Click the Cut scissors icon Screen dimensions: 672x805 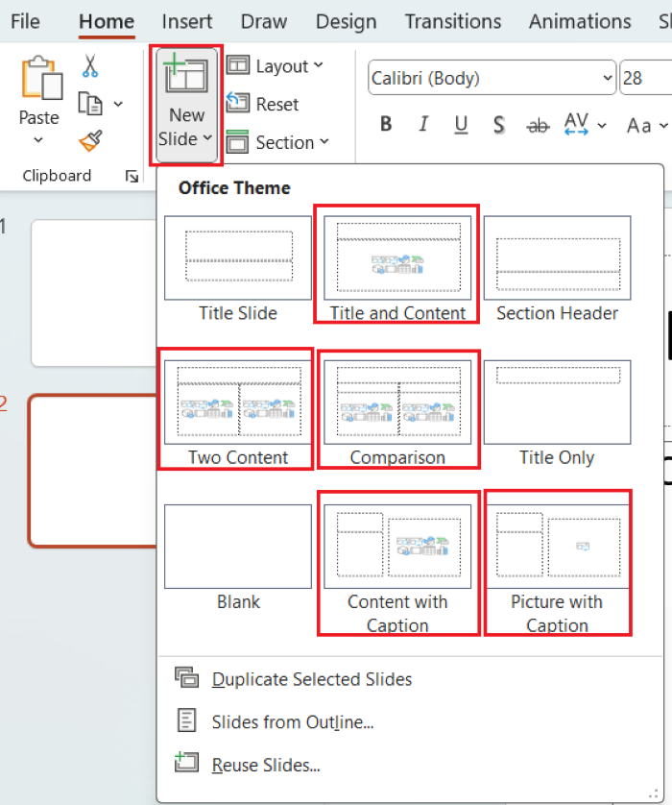pos(90,66)
